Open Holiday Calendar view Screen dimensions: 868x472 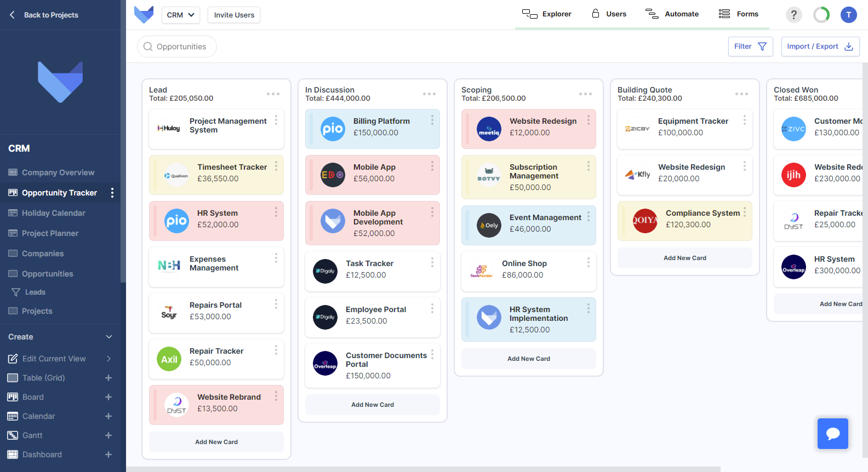pyautogui.click(x=54, y=213)
